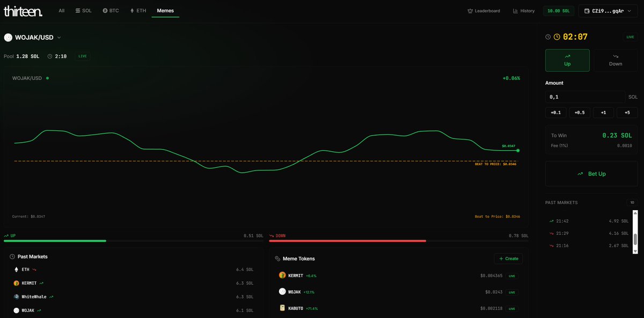The width and height of the screenshot is (644, 318).
Task: Select the Memes tab
Action: click(165, 11)
